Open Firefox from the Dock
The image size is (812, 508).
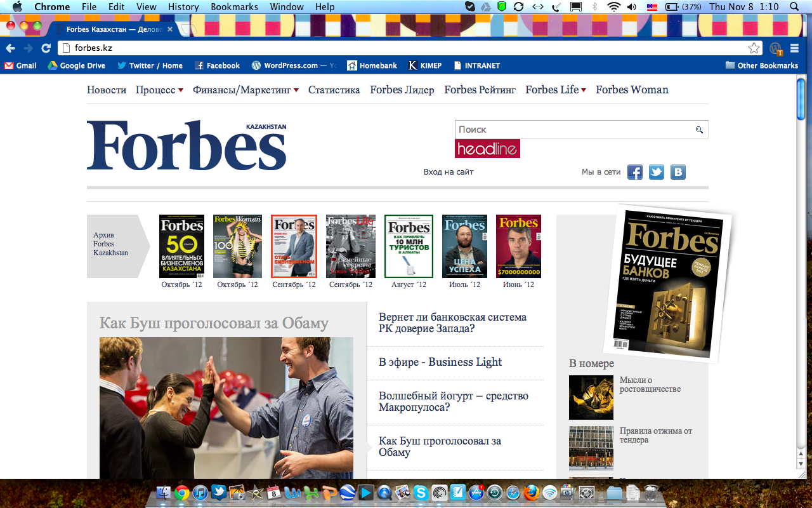532,492
